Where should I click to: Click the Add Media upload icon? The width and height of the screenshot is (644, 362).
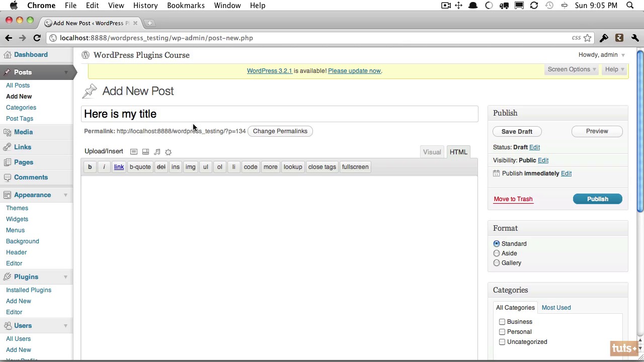tap(169, 152)
